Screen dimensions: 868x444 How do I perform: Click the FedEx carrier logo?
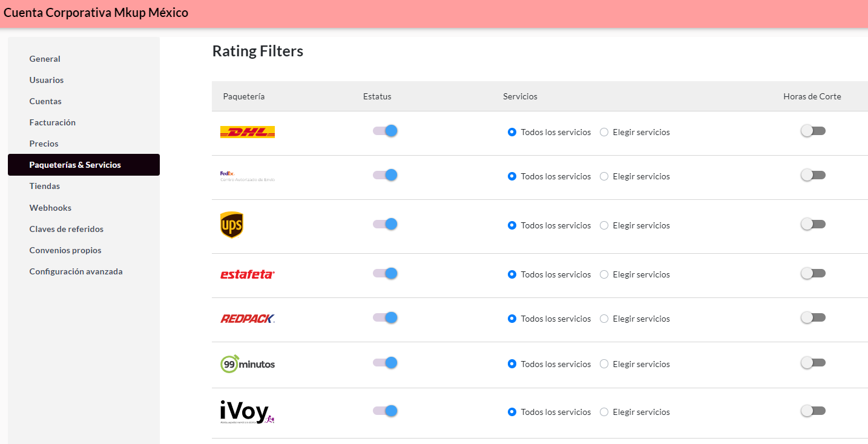tap(247, 176)
